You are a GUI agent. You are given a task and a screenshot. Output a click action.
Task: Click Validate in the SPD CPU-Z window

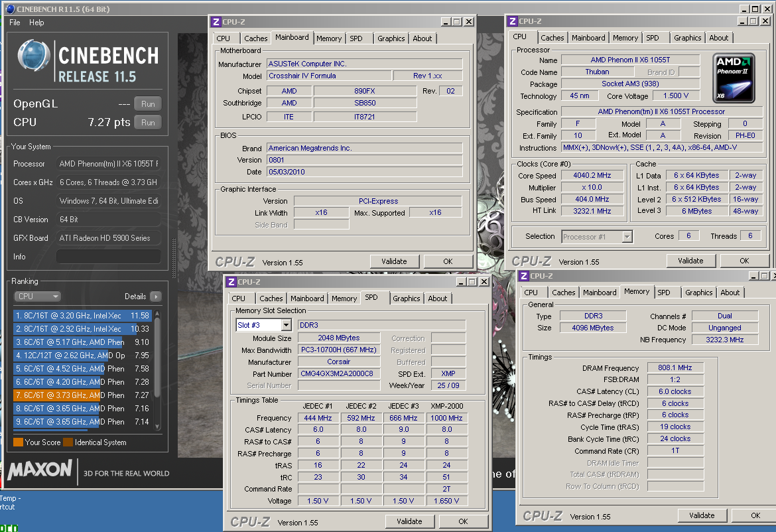pyautogui.click(x=409, y=521)
